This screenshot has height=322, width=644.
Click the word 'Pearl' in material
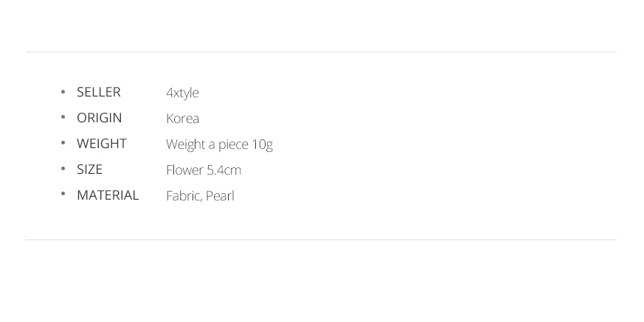(x=220, y=196)
